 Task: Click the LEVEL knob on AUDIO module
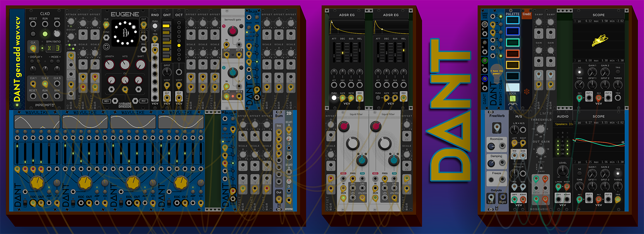[x=562, y=171]
